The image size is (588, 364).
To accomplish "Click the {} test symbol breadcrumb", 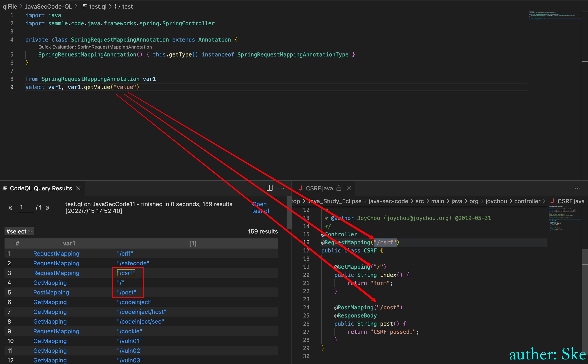I will [124, 7].
